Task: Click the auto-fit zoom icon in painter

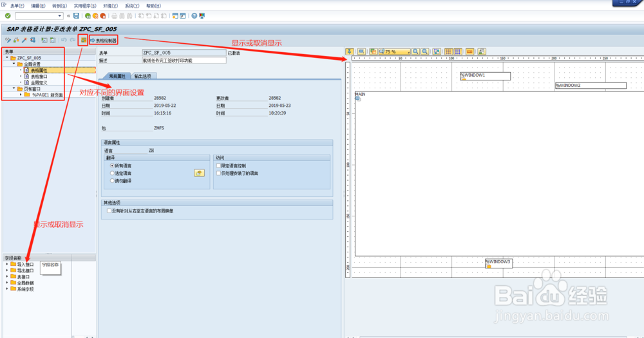Action: [x=437, y=52]
